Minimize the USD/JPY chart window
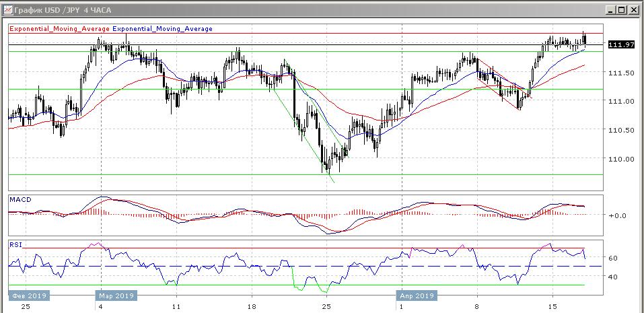Viewport: 644px width, 313px height. (x=610, y=10)
